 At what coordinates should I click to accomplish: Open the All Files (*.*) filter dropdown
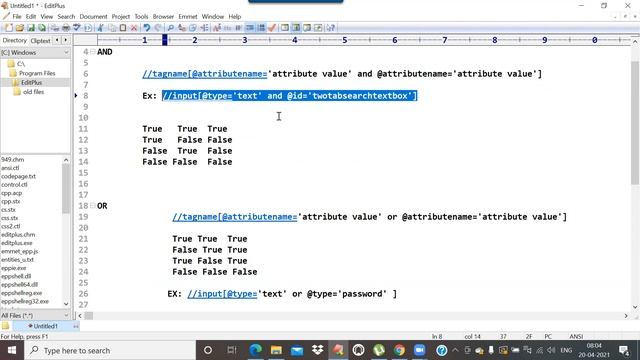[x=66, y=316]
